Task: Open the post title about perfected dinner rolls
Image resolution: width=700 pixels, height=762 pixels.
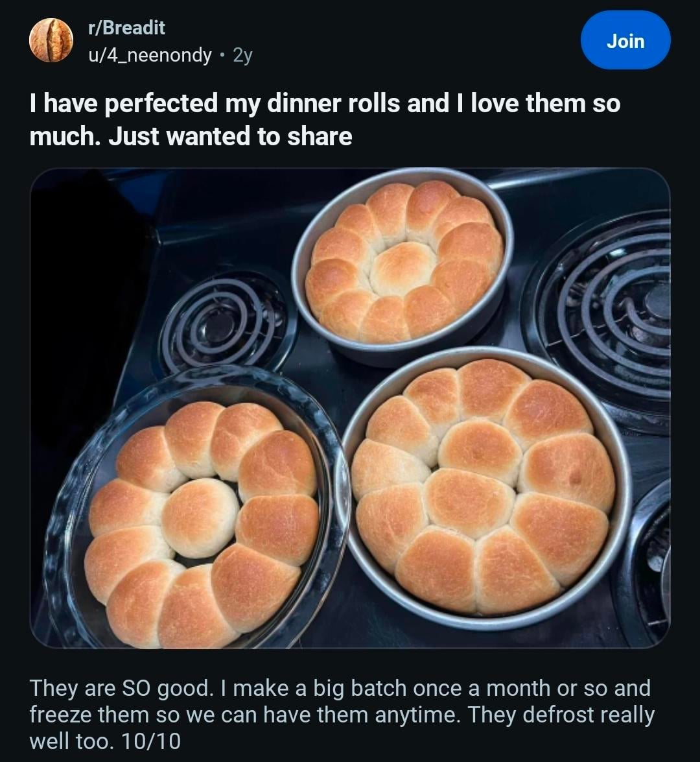Action: (324, 104)
